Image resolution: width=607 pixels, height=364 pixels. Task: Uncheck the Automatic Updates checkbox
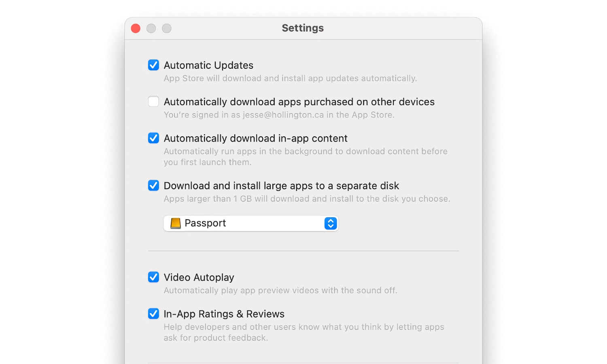(153, 65)
